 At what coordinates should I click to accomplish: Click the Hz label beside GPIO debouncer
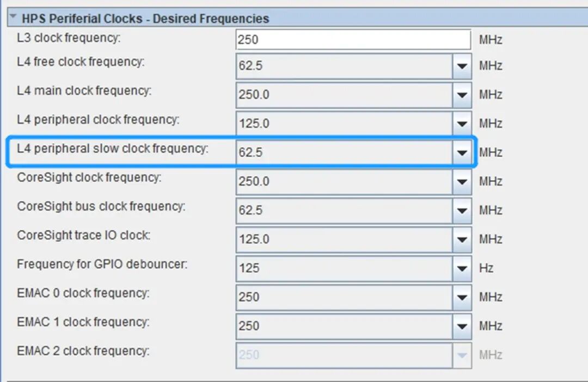click(487, 268)
